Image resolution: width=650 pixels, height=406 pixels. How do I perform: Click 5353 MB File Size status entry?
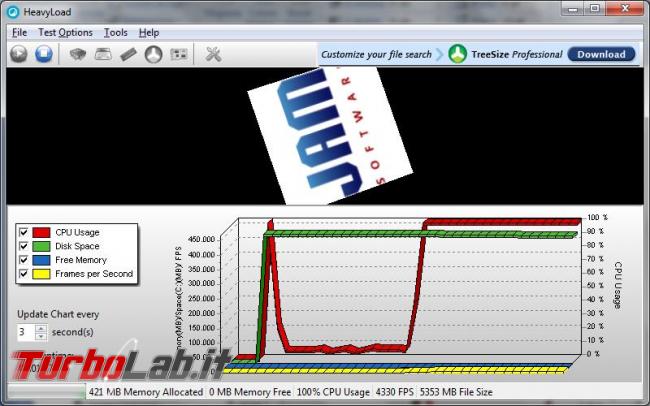[x=456, y=392]
